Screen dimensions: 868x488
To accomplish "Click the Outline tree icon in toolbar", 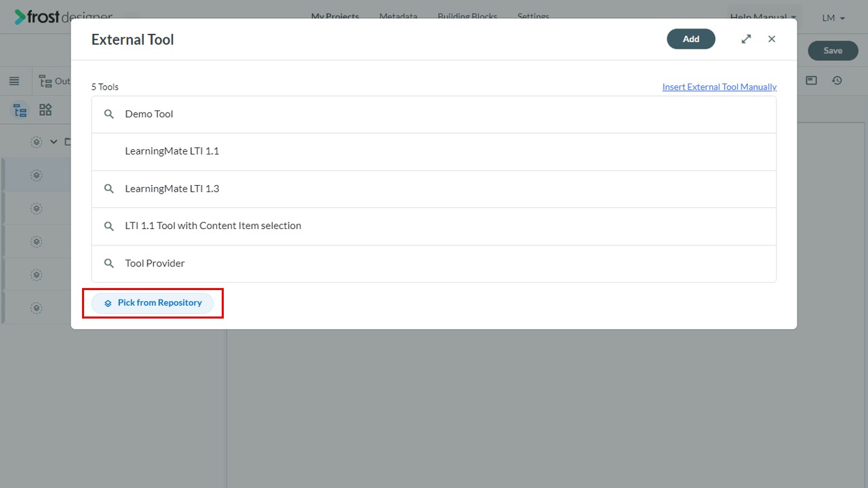I will [x=45, y=81].
